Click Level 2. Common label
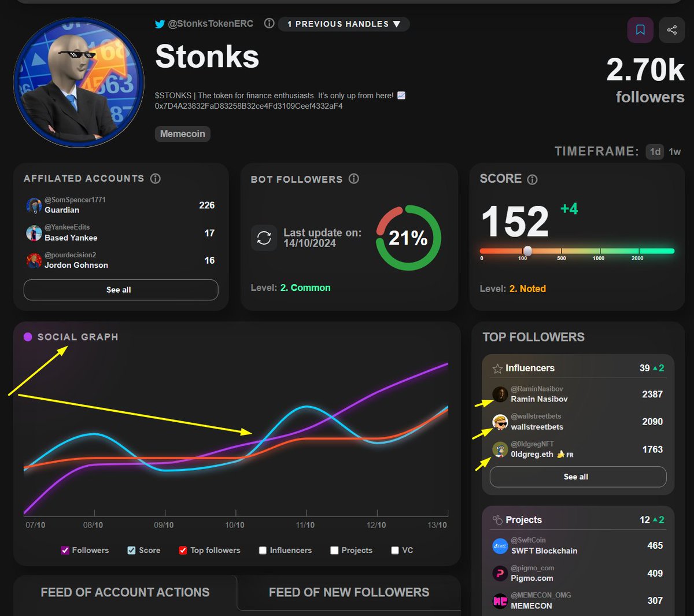694x616 pixels. [291, 287]
